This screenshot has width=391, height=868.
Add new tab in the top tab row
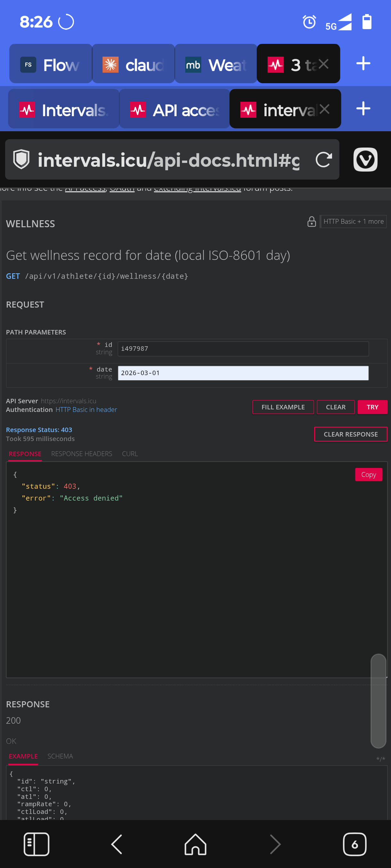pos(363,63)
